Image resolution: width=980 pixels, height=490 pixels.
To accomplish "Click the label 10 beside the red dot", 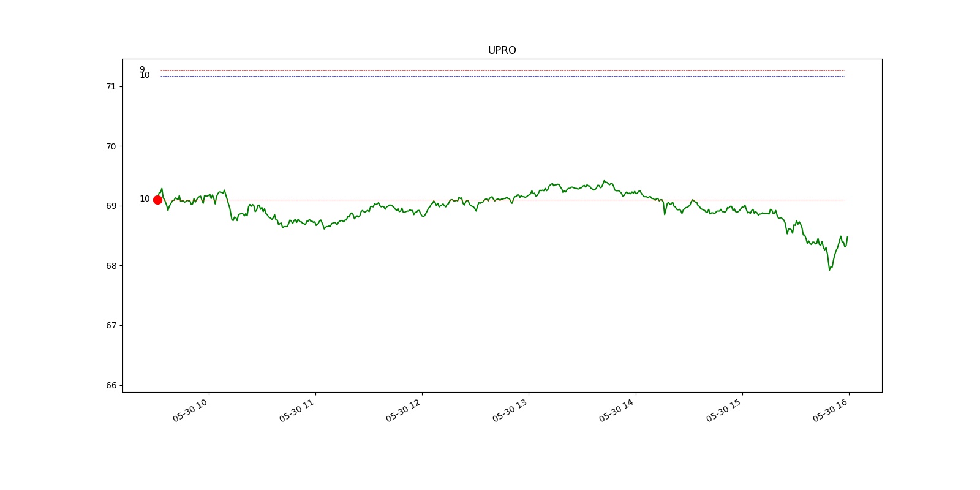I will (145, 198).
